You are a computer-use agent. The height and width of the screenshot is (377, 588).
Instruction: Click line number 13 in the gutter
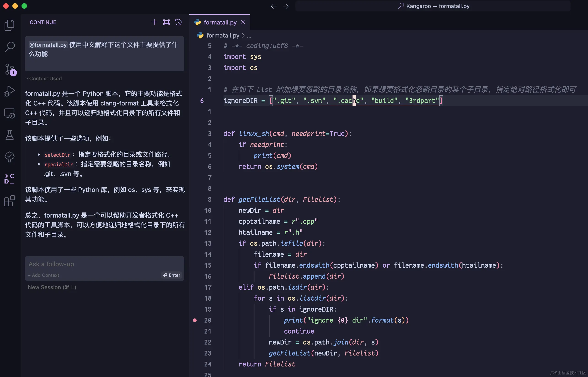[208, 243]
